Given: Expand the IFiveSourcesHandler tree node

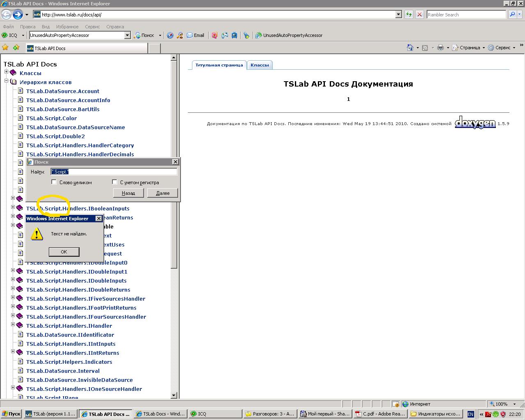Looking at the screenshot, I should pyautogui.click(x=13, y=297).
